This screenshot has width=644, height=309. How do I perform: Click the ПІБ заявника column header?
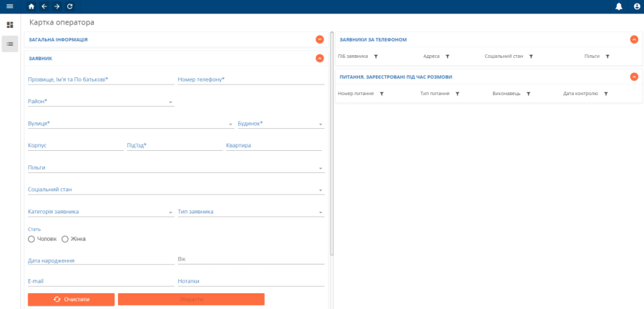click(353, 57)
